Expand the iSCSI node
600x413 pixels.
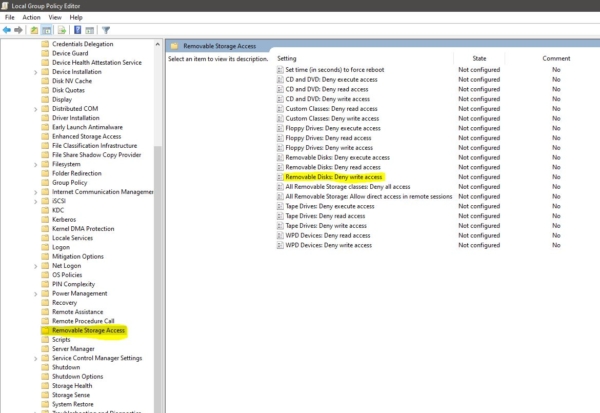pos(35,201)
